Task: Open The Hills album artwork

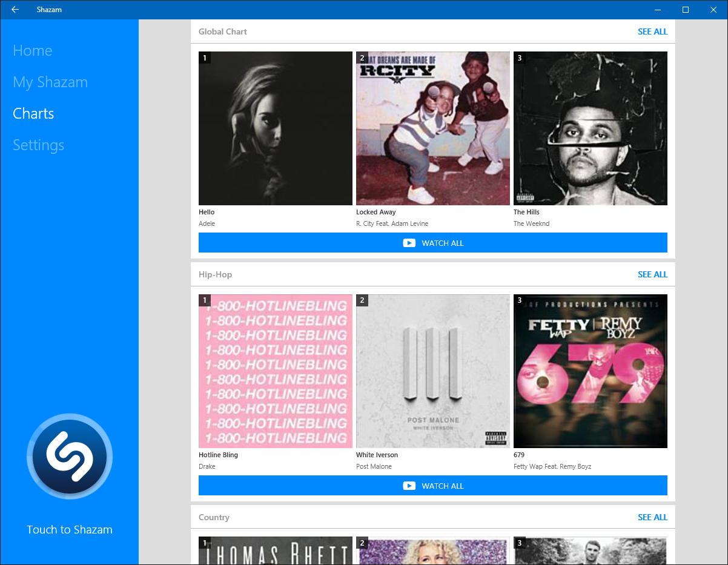Action: [591, 128]
